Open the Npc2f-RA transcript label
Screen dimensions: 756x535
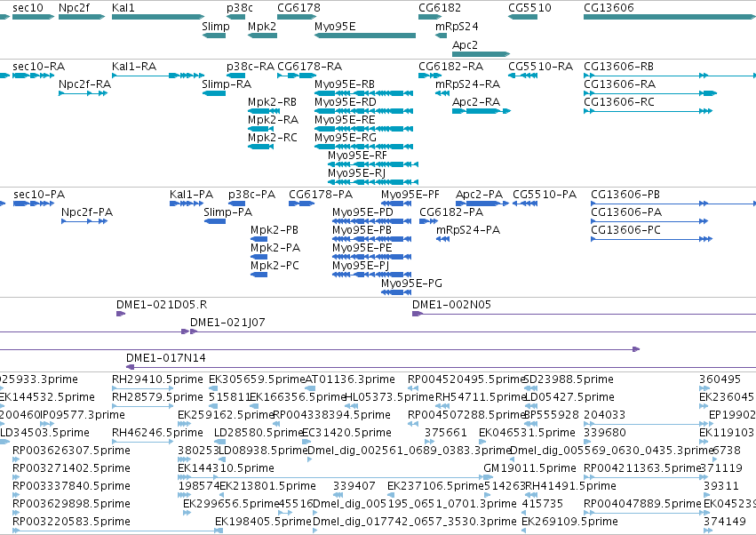(85, 84)
